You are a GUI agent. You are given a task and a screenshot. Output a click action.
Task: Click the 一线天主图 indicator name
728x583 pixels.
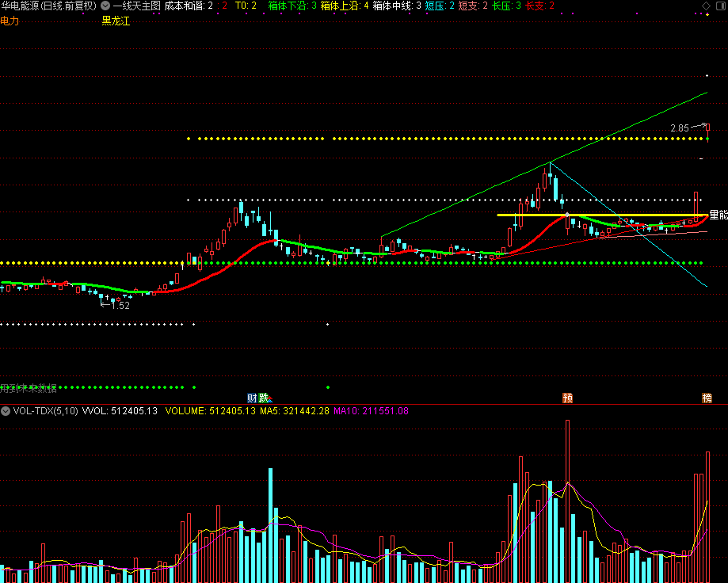click(x=136, y=6)
